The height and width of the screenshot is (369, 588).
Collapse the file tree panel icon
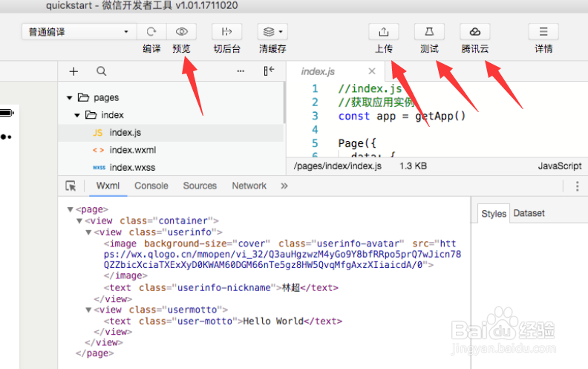pos(269,71)
